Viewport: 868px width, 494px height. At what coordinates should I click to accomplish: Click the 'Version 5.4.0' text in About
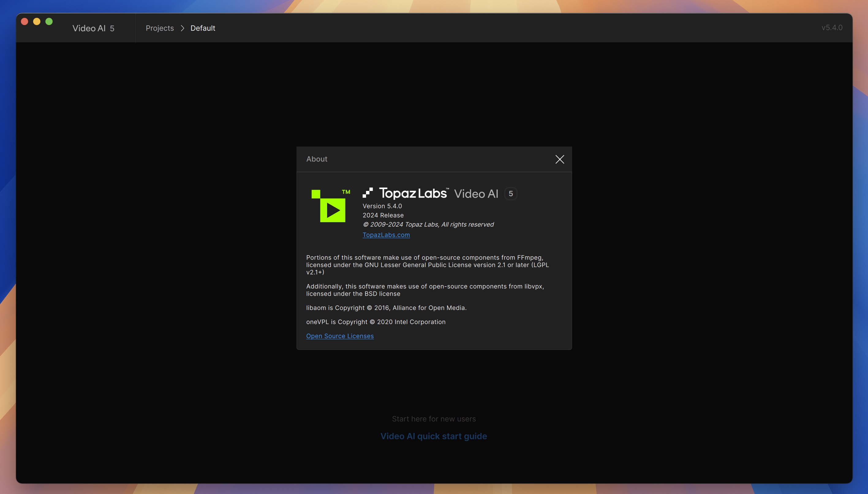click(382, 206)
